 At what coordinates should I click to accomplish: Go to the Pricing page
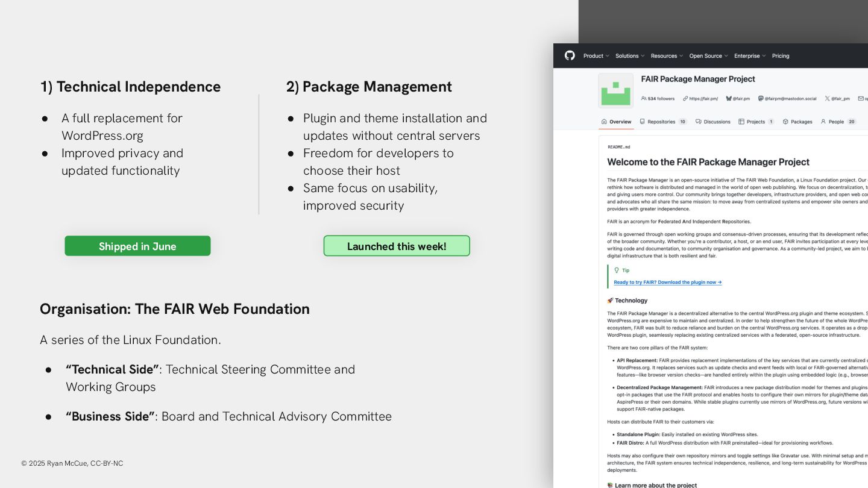tap(781, 56)
